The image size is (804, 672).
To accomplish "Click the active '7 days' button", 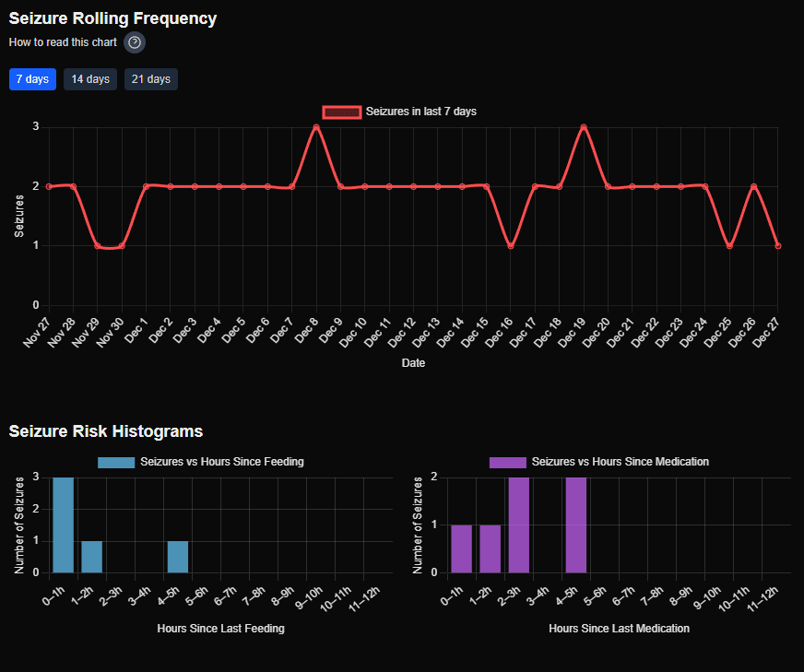I will [x=31, y=78].
